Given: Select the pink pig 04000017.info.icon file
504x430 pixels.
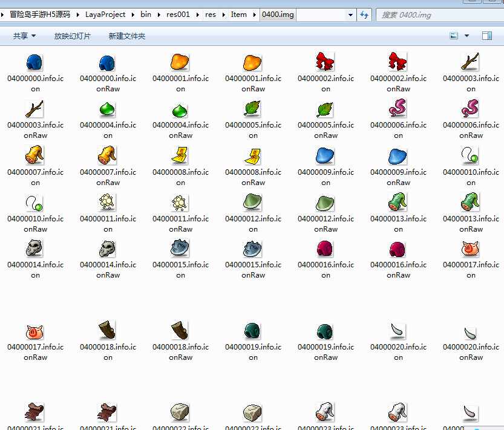Looking at the screenshot, I should click(x=471, y=249).
